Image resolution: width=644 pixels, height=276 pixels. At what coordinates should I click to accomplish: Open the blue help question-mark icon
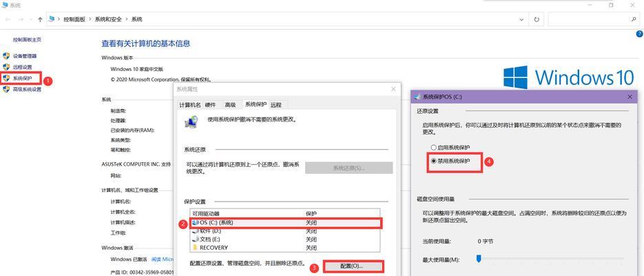638,34
